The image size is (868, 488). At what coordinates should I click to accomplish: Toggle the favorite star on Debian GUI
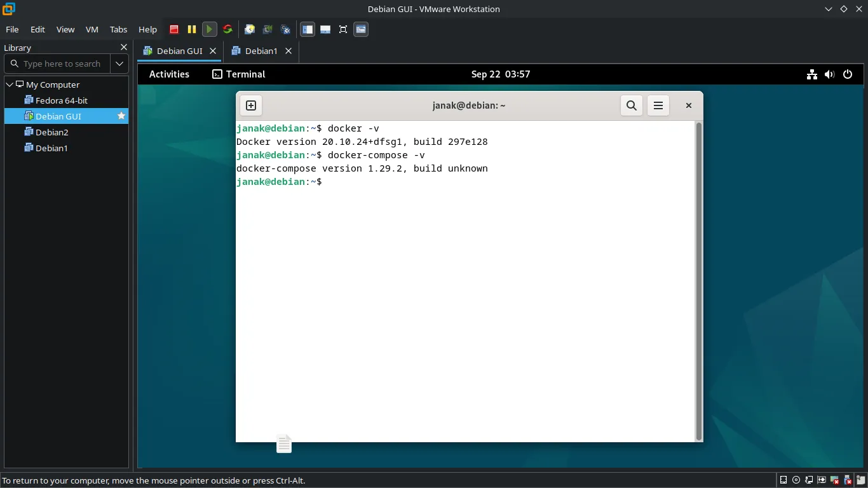click(x=121, y=116)
